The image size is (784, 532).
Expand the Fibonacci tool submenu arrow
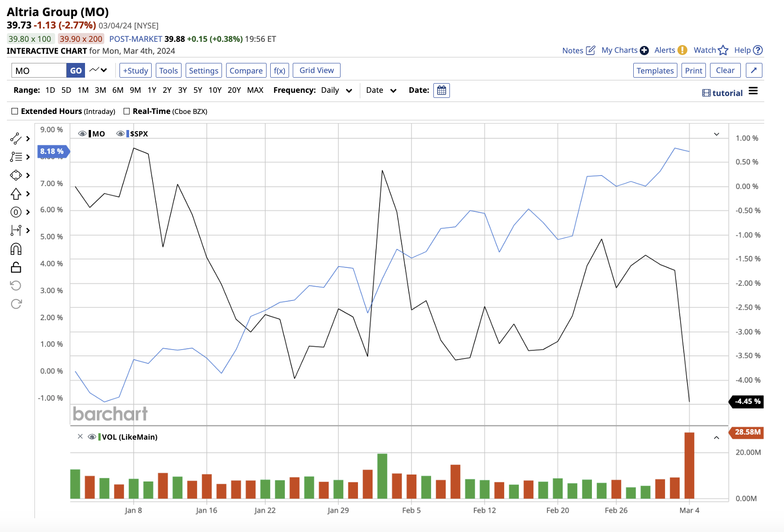tap(28, 157)
